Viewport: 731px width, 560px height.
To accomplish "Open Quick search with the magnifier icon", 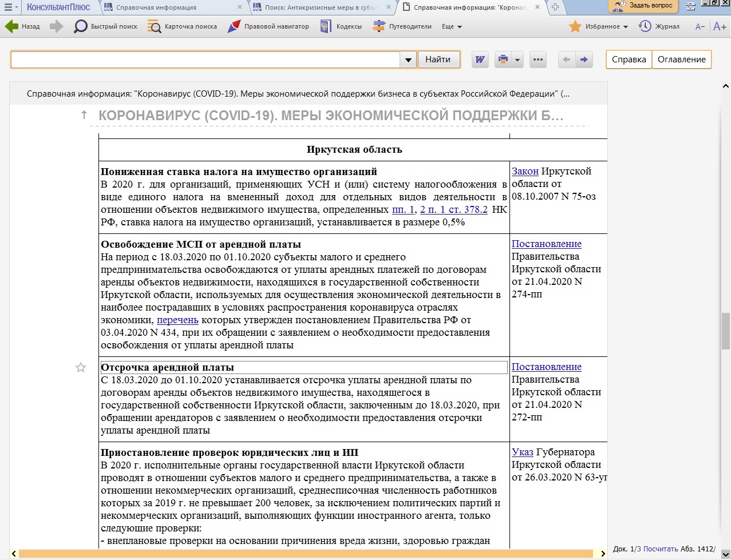I will 81,26.
